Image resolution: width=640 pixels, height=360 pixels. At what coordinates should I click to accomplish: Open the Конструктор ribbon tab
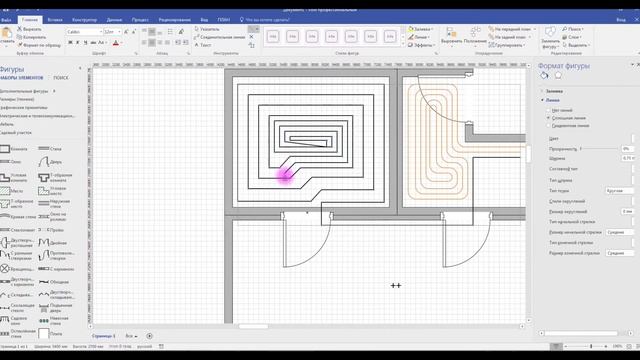(84, 20)
